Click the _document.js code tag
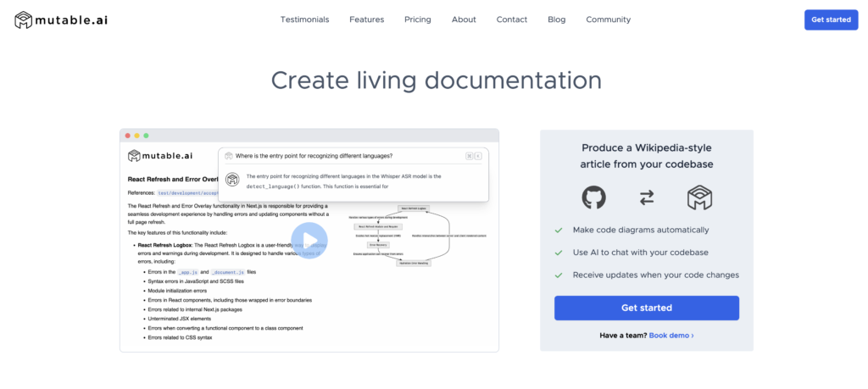 pyautogui.click(x=227, y=272)
